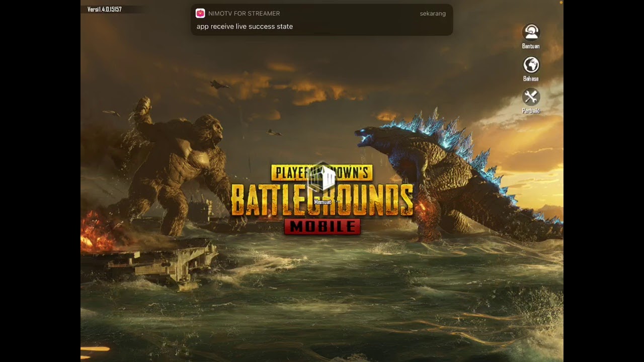Click the 'Bahasa' label text

[x=531, y=79]
